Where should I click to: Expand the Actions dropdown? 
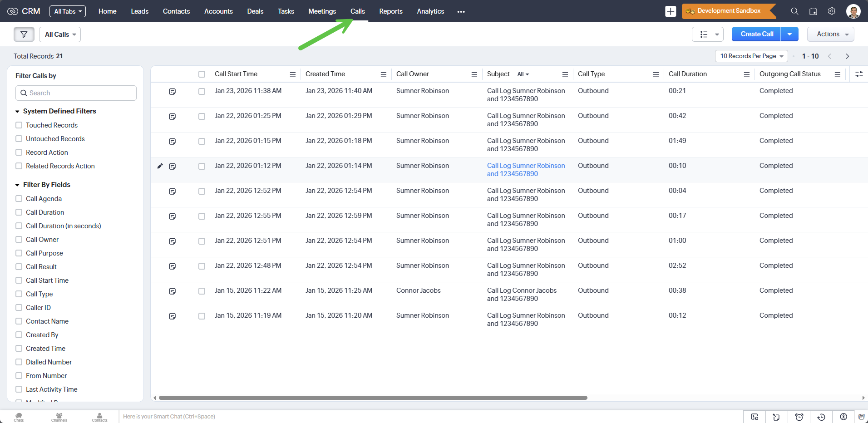click(x=830, y=34)
